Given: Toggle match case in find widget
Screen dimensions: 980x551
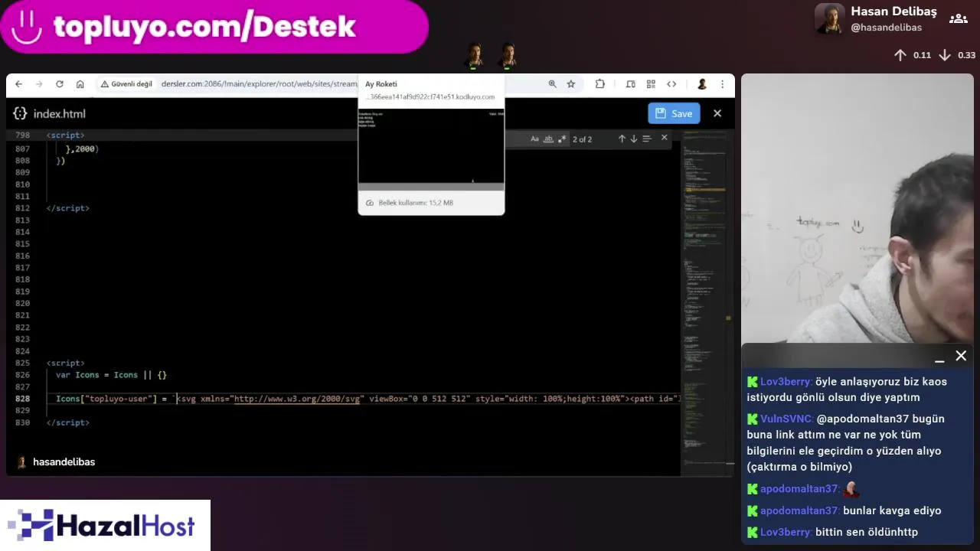Looking at the screenshot, I should pos(535,139).
